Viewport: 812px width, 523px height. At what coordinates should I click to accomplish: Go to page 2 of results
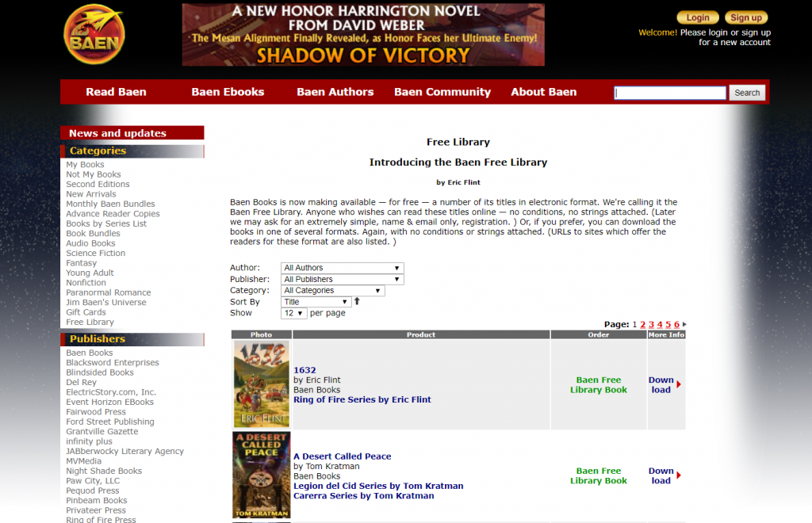pyautogui.click(x=642, y=324)
